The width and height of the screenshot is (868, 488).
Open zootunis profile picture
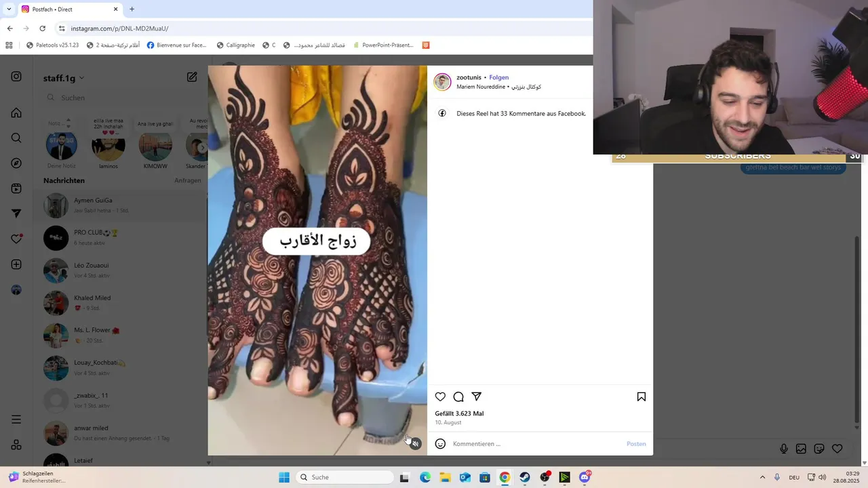[x=442, y=82]
